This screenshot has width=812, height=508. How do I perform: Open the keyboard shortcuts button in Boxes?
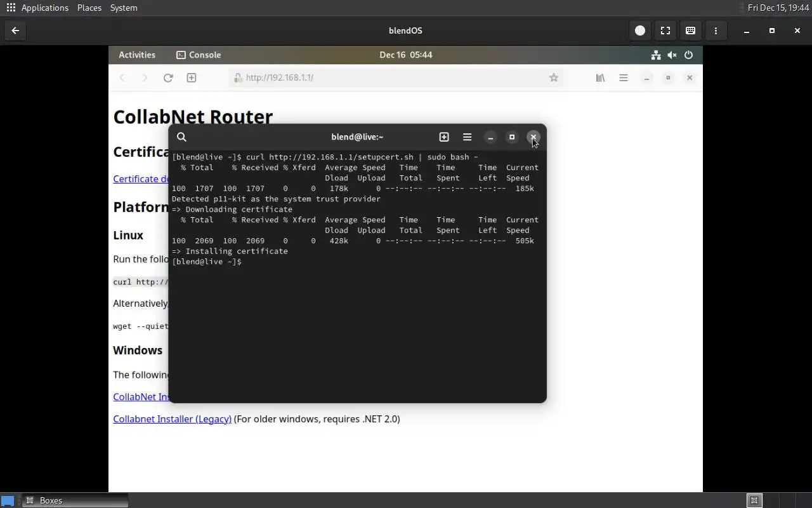tap(691, 30)
